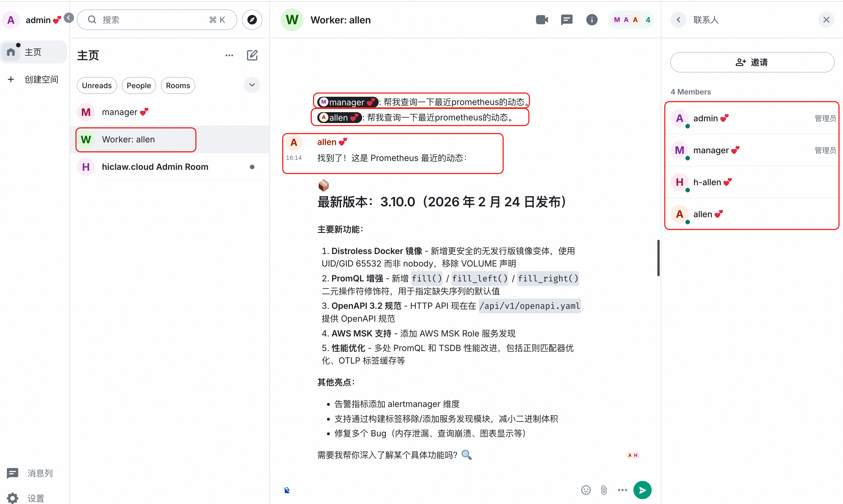
Task: Click the Worker: allen room avatar in header
Action: pos(292,20)
